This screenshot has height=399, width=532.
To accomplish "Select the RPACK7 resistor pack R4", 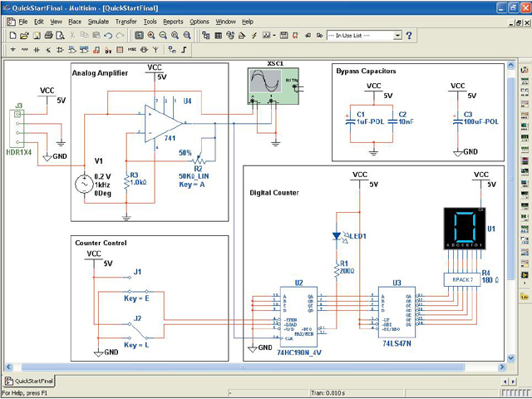I will pos(462,280).
